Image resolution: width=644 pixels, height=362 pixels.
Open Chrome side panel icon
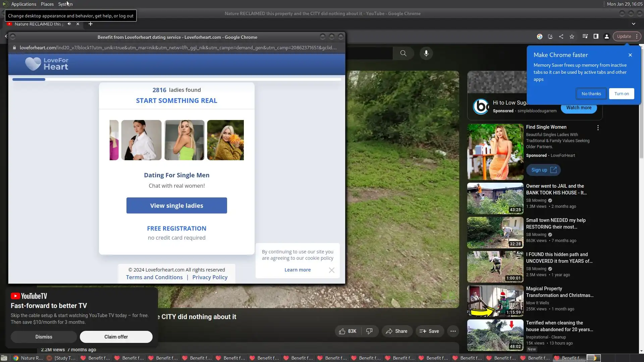pos(596,37)
